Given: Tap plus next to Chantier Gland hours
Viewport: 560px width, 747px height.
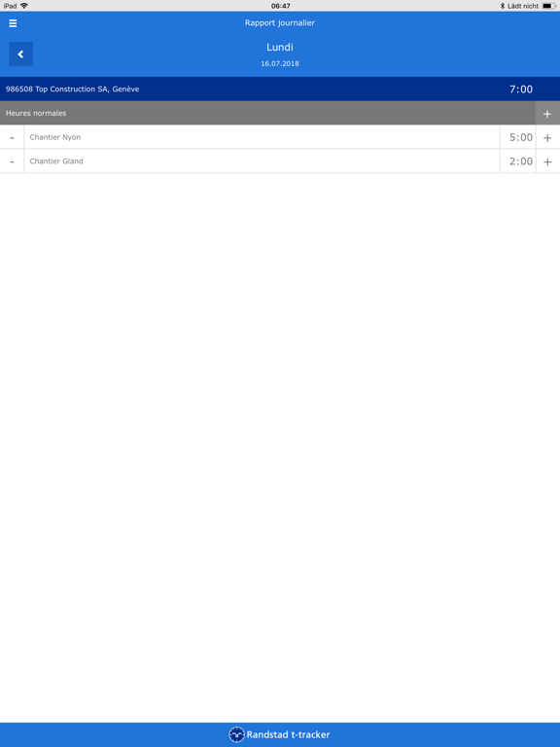Looking at the screenshot, I should point(547,161).
